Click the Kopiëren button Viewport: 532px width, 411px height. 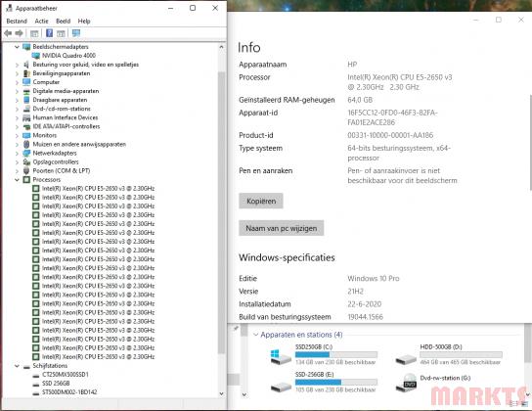click(x=261, y=201)
